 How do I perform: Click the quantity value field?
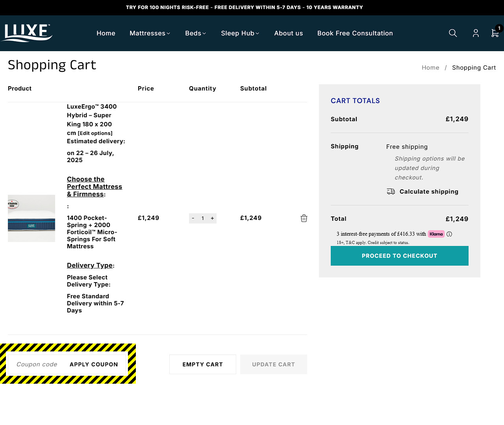[x=203, y=218]
